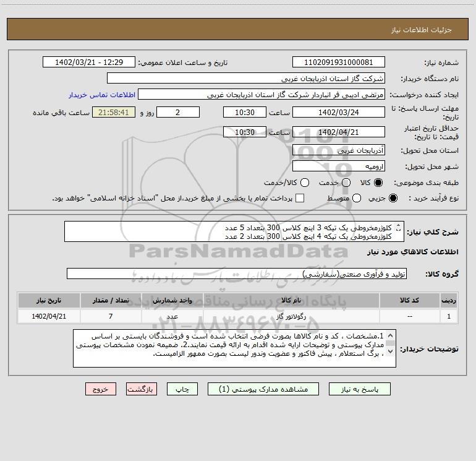The width and height of the screenshot is (476, 461).
Task: Click the خروج exit button
Action: coord(101,389)
